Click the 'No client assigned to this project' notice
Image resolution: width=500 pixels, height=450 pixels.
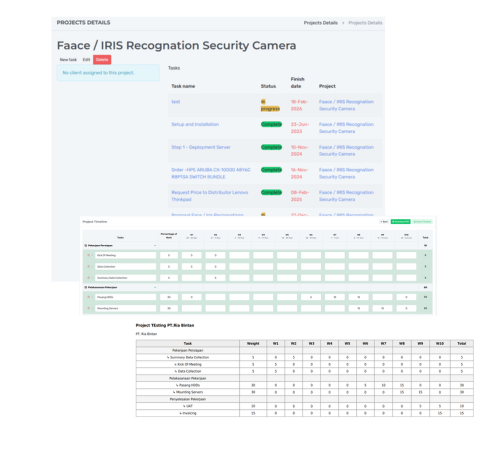tap(108, 73)
